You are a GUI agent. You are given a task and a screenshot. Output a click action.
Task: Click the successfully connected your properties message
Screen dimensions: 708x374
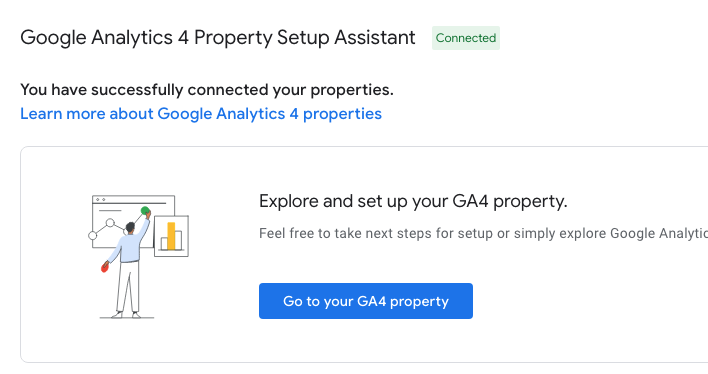[207, 89]
